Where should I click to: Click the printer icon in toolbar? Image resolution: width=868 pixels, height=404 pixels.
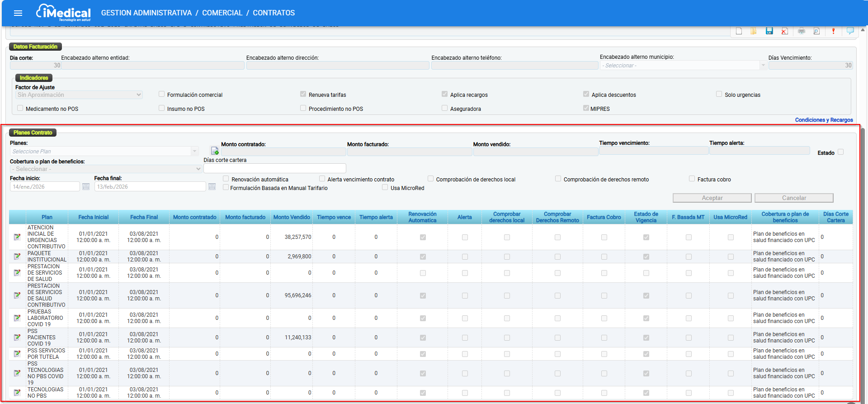click(802, 31)
